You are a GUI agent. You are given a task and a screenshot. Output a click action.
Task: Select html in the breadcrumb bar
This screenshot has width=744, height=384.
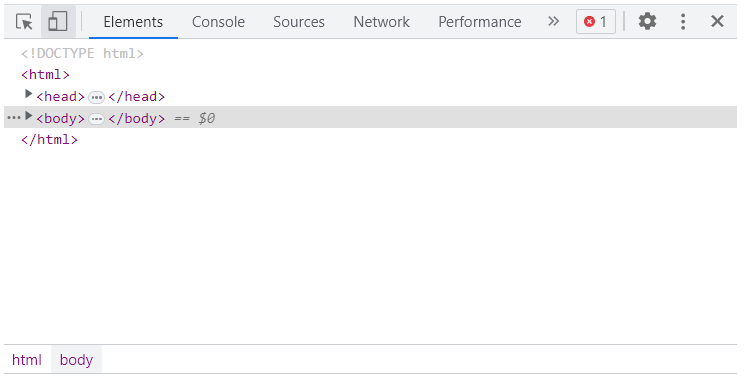pos(27,360)
